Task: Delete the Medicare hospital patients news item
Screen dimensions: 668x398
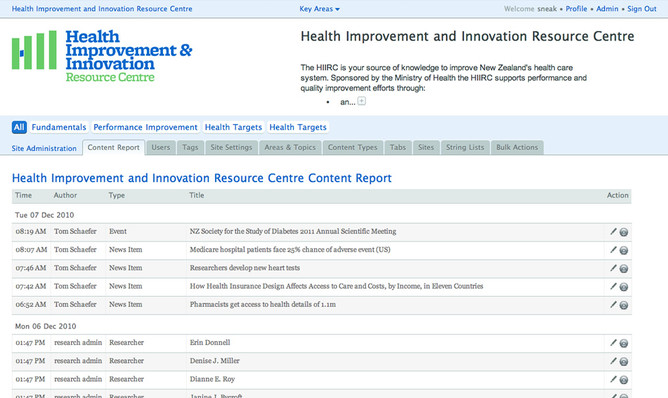Action: click(x=624, y=251)
